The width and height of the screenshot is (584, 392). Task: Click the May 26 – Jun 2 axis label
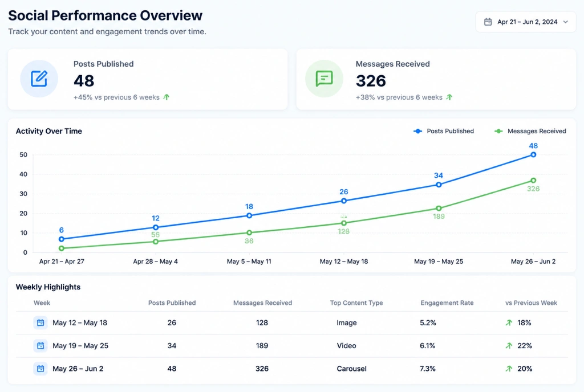(x=533, y=262)
